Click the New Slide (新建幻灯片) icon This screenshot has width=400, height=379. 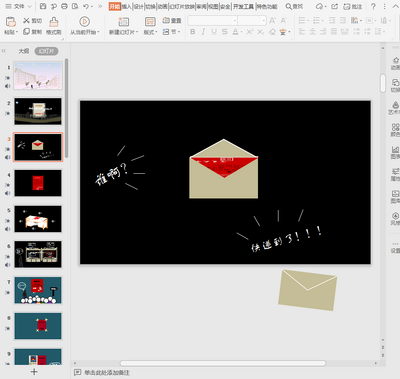[123, 22]
